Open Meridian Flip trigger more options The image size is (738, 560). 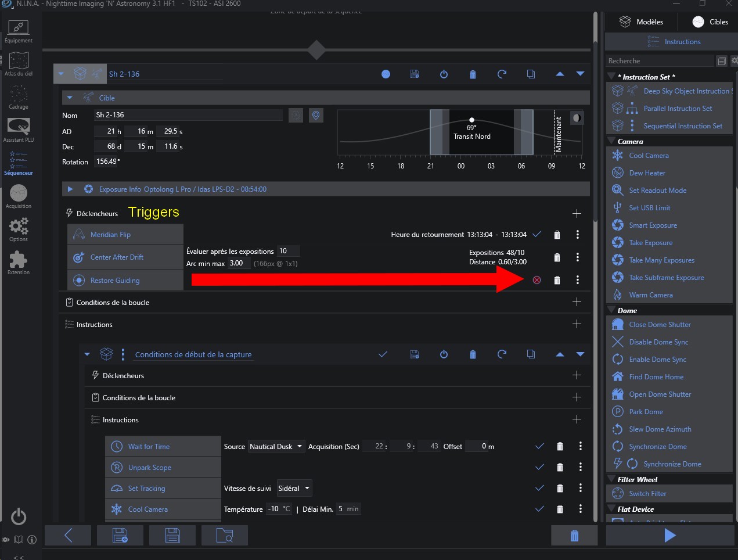pos(577,235)
